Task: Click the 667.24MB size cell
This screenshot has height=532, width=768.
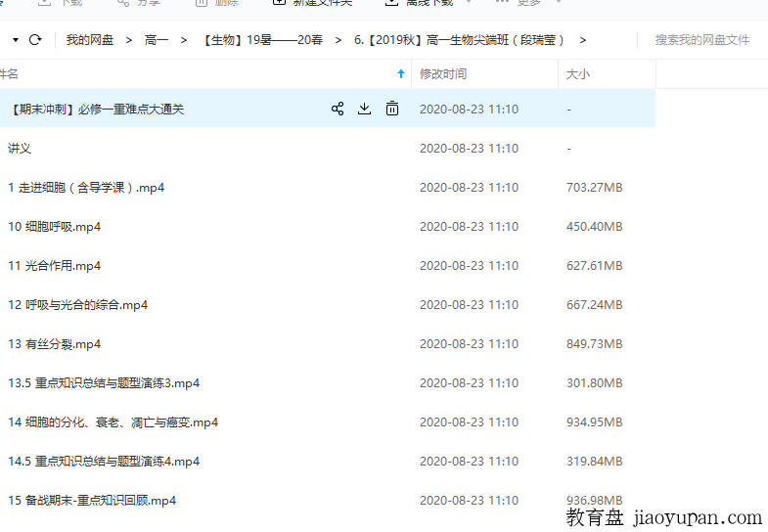Action: click(594, 305)
